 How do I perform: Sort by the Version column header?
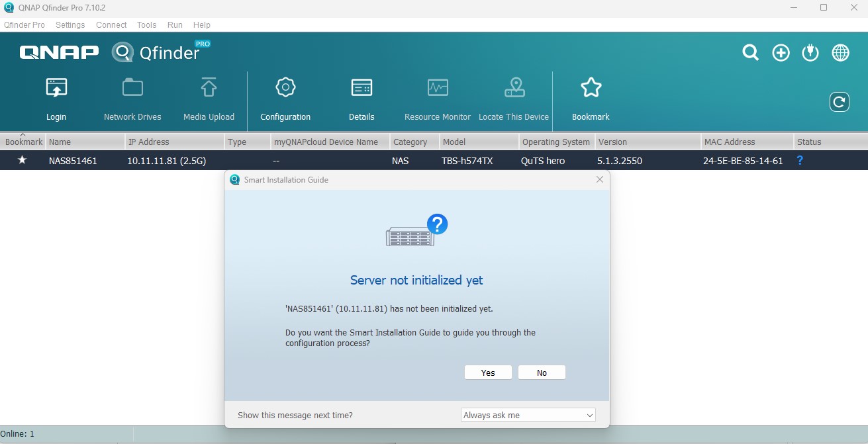point(648,142)
